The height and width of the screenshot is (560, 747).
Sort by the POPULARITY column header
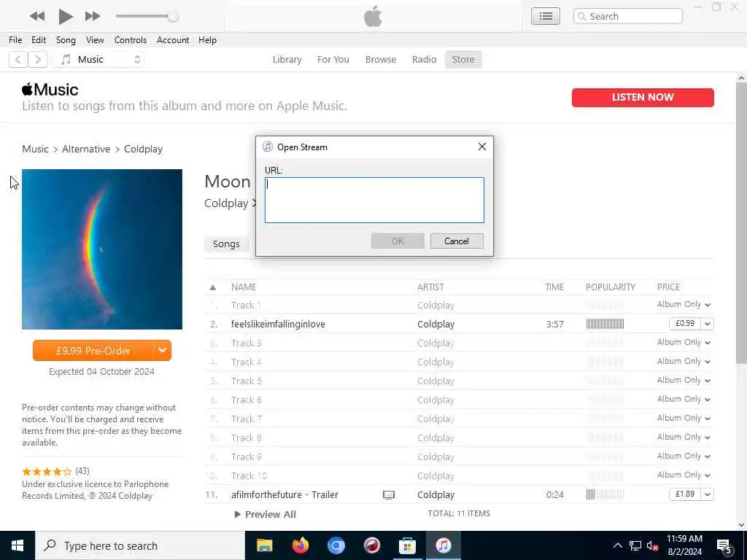pyautogui.click(x=611, y=287)
